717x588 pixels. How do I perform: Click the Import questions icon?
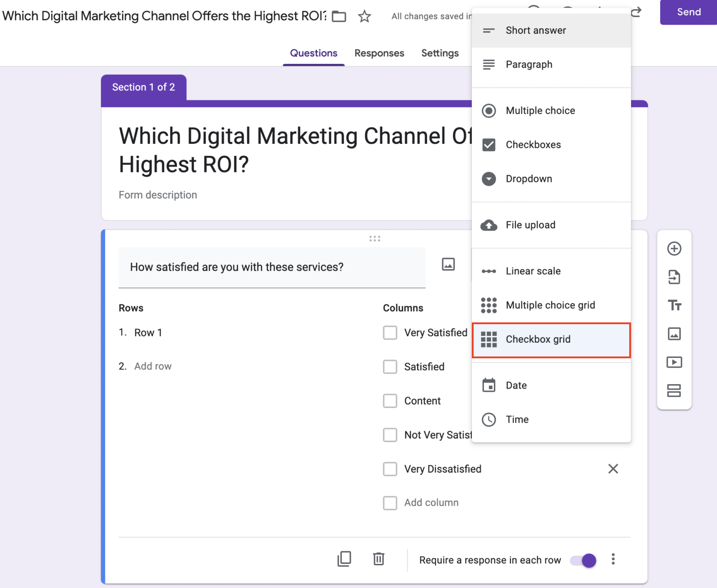pyautogui.click(x=674, y=277)
